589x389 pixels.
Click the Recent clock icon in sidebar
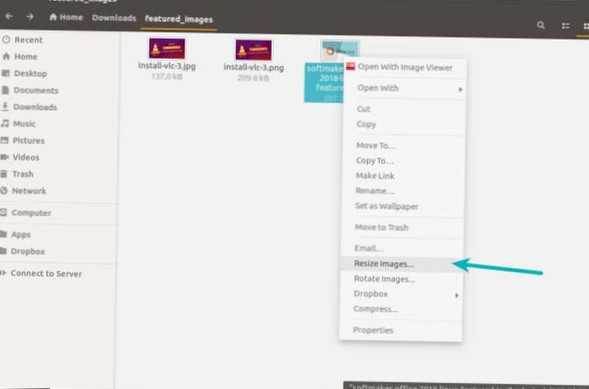[x=6, y=39]
